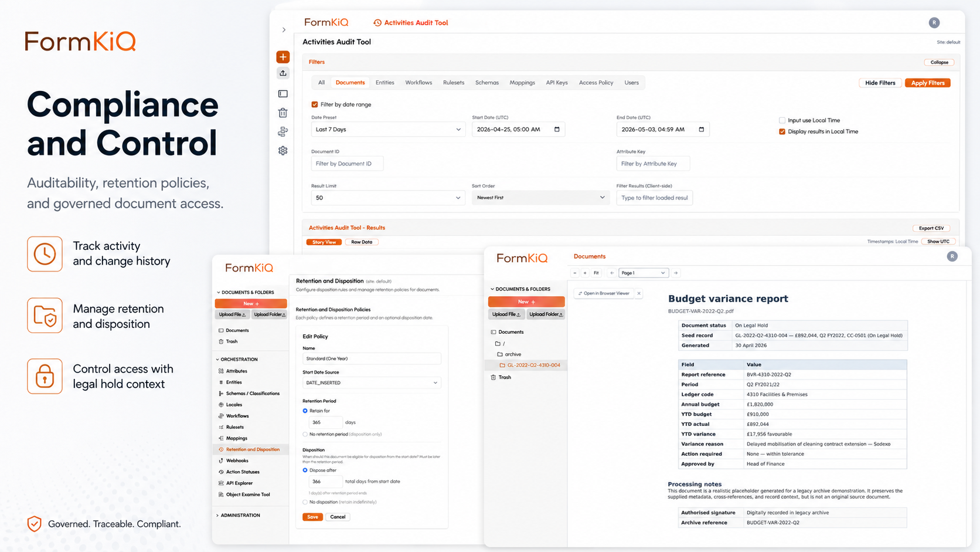Screen dimensions: 980x552
Task: Click the Object Examine Tool icon
Action: pyautogui.click(x=221, y=495)
